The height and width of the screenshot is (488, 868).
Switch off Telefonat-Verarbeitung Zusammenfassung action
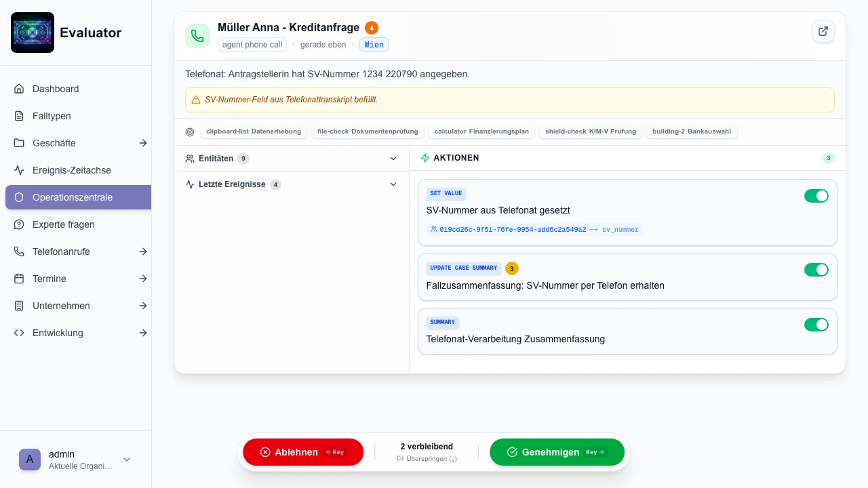pyautogui.click(x=816, y=325)
